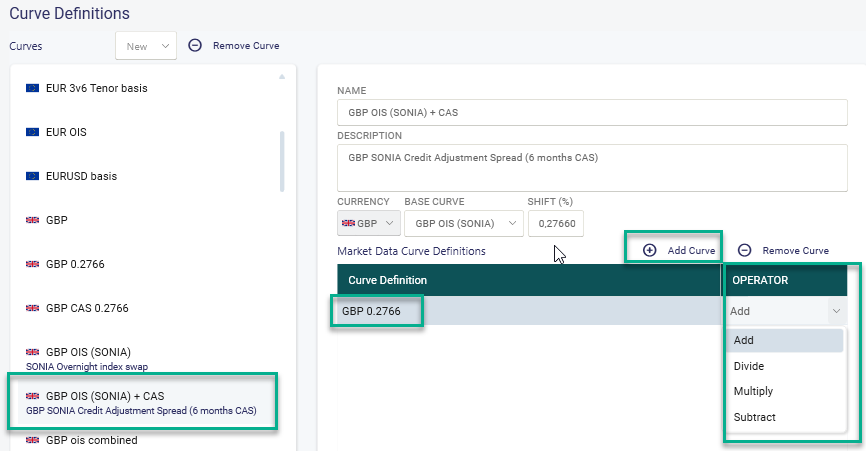Click SONIA Overnight index swap subtitle
866x451 pixels.
click(87, 367)
